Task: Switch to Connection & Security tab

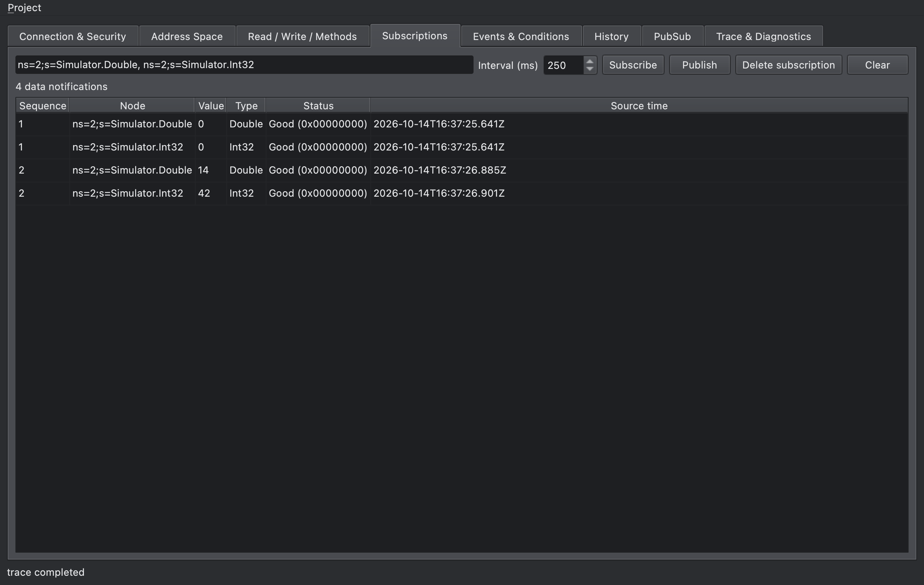Action: point(73,37)
